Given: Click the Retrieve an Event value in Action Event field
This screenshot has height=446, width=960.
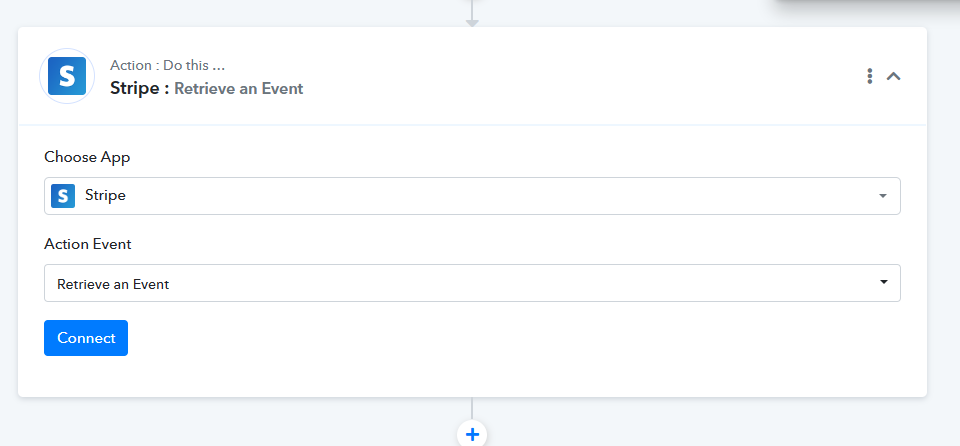Looking at the screenshot, I should [x=113, y=284].
